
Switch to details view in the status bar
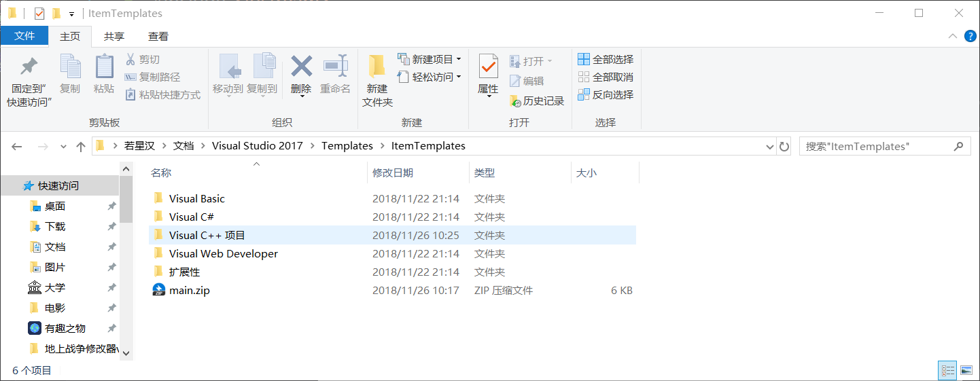point(947,370)
